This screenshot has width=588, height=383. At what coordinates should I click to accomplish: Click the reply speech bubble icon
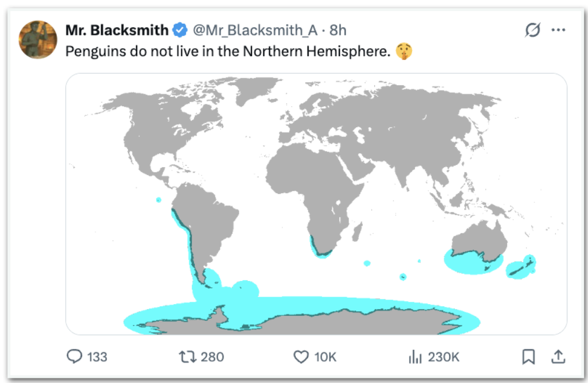click(x=74, y=356)
